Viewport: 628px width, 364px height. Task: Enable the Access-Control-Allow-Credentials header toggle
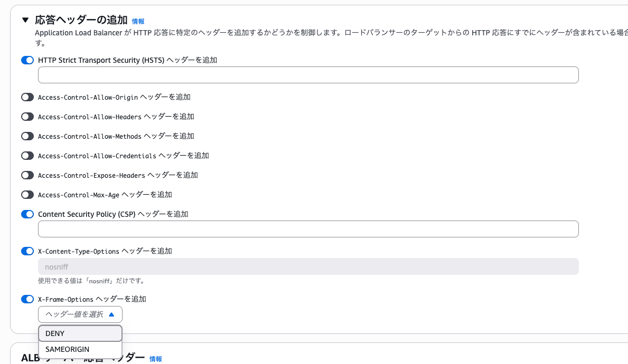click(27, 156)
